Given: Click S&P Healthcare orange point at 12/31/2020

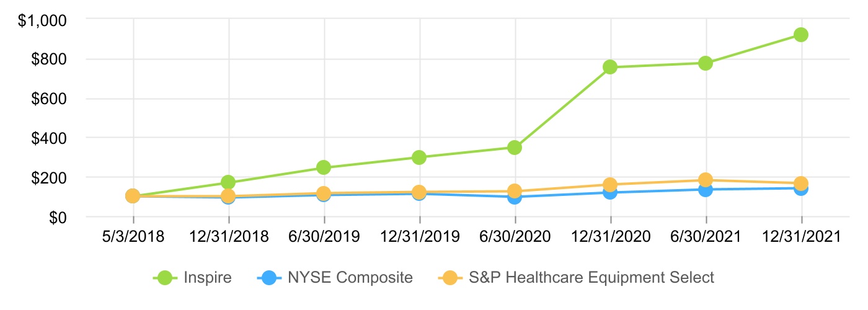Looking at the screenshot, I should (610, 184).
